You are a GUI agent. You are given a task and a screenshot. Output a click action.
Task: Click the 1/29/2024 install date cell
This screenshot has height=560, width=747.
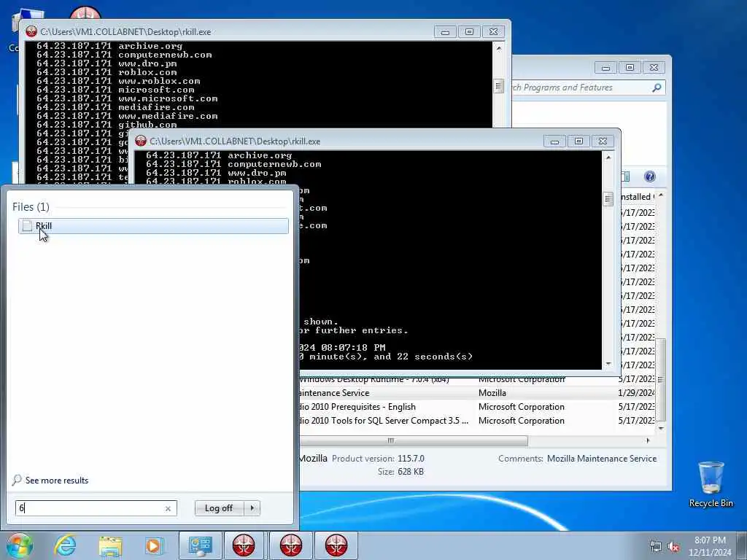636,393
